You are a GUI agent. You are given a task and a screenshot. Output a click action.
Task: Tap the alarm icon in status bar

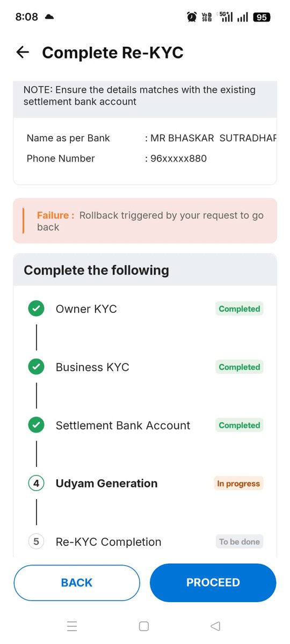tap(192, 17)
